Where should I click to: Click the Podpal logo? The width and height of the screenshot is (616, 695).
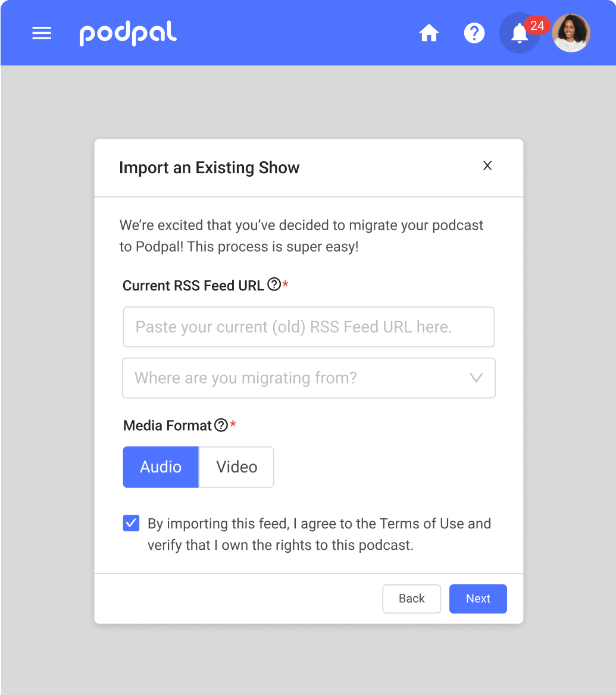coord(128,33)
